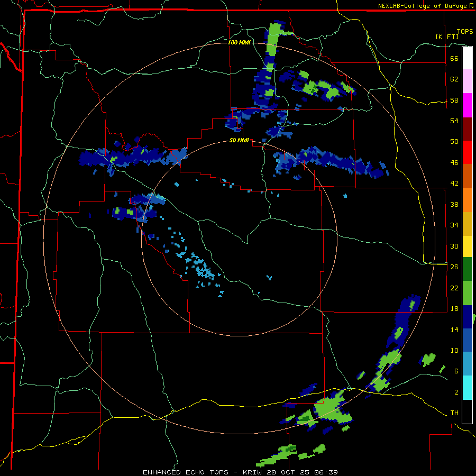Select the light green legend color block
476x476 pixels.
467,293
